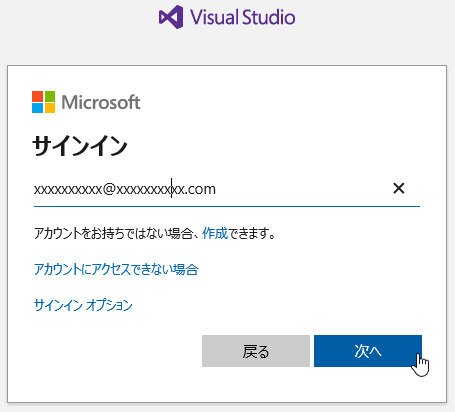This screenshot has height=412, width=455.
Task: Place cursor at .com in email text
Action: 200,189
